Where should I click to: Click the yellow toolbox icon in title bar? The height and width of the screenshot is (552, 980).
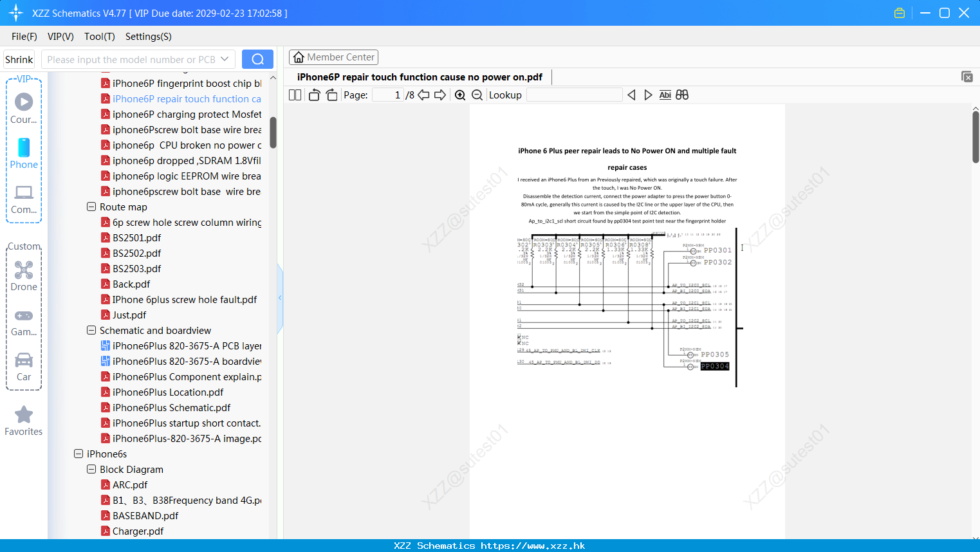[x=900, y=13]
